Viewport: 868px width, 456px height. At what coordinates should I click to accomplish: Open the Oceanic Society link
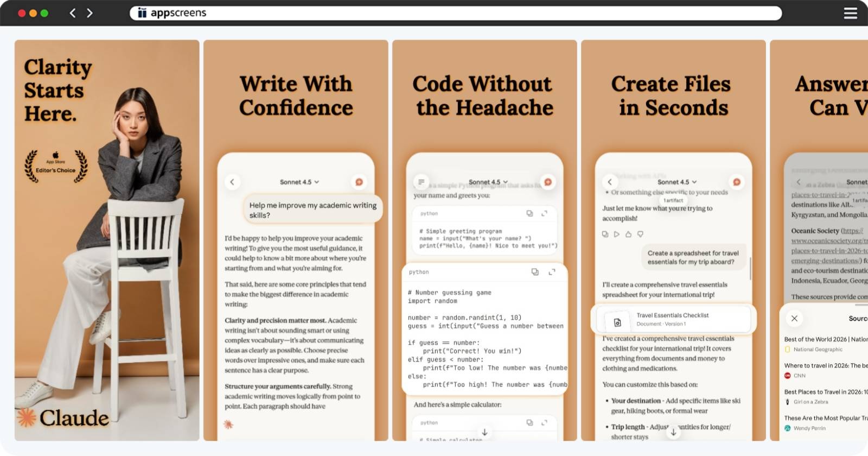(829, 245)
